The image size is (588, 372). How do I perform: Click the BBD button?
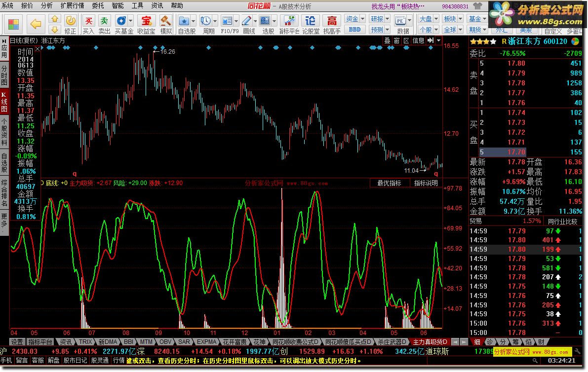(x=354, y=30)
